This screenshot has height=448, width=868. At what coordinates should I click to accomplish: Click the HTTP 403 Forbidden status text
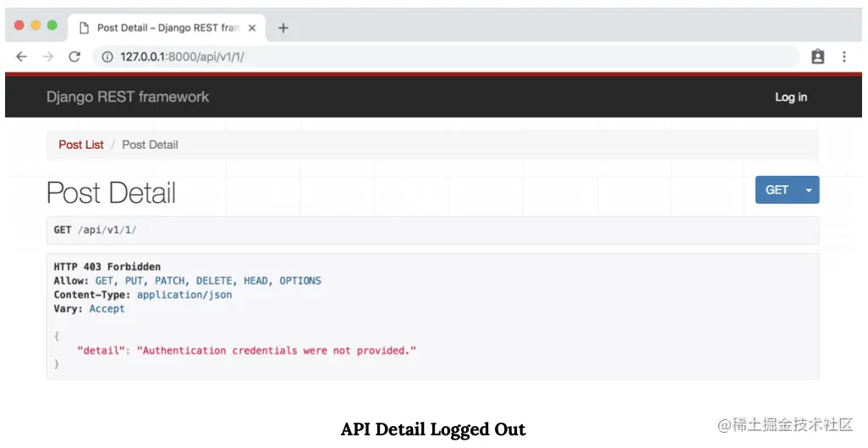point(107,266)
